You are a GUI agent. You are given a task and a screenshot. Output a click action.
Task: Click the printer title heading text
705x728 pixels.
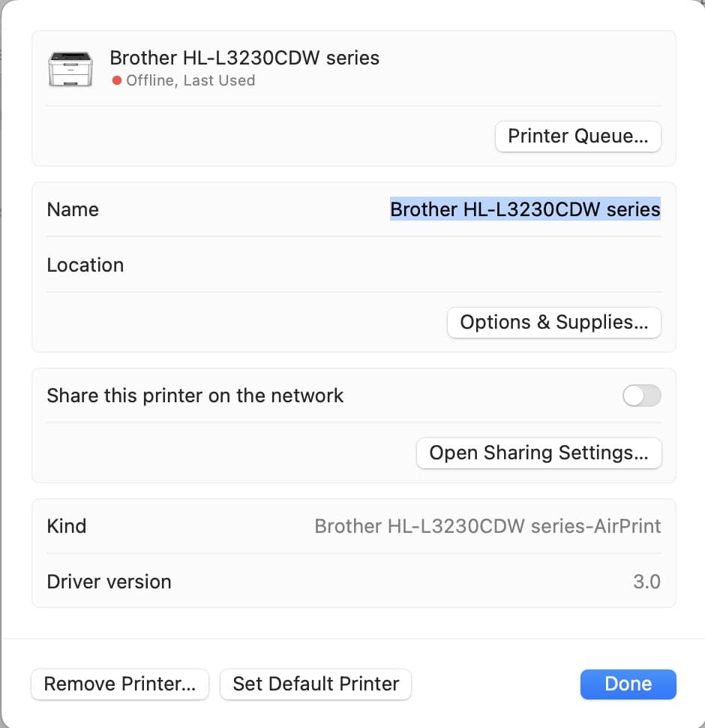244,58
